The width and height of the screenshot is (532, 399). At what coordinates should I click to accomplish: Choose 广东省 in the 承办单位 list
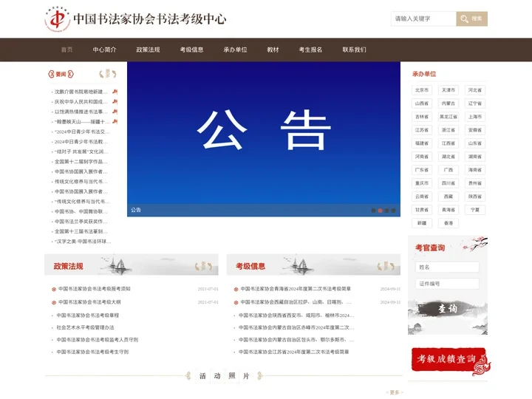(422, 170)
